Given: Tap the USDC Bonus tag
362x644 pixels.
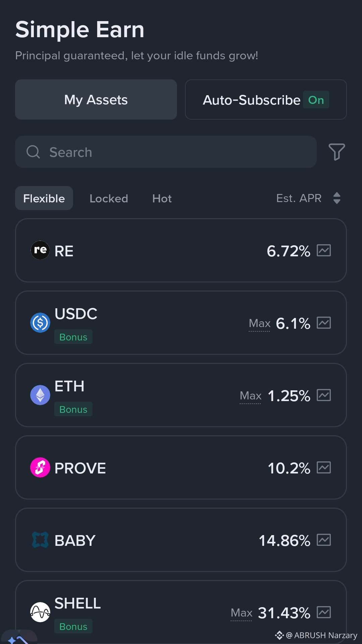Looking at the screenshot, I should pos(73,337).
